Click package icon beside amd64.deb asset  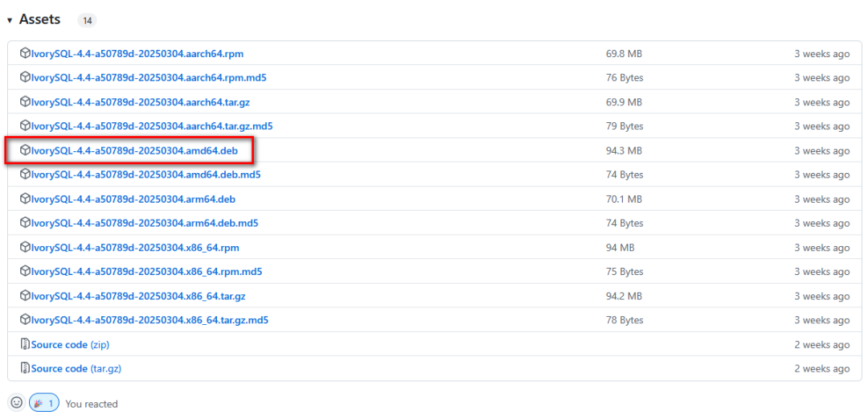coord(25,150)
